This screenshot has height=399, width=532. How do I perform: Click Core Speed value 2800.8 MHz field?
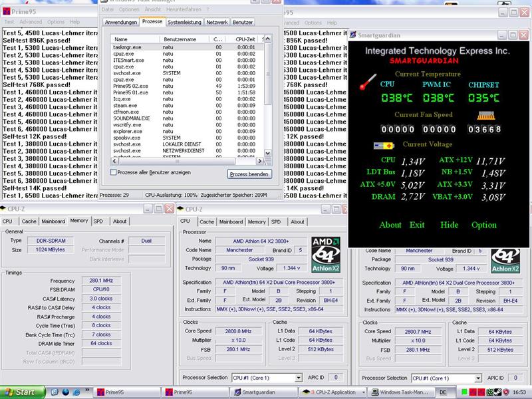click(238, 331)
